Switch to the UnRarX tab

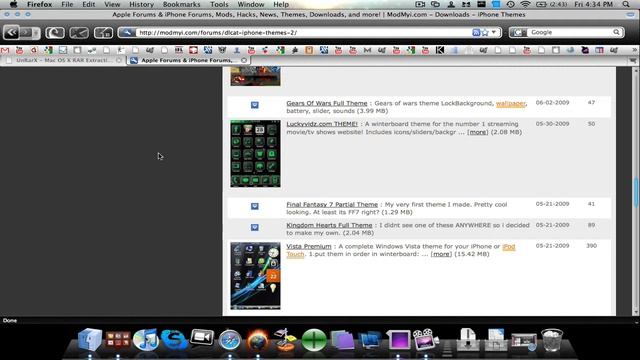[x=63, y=60]
